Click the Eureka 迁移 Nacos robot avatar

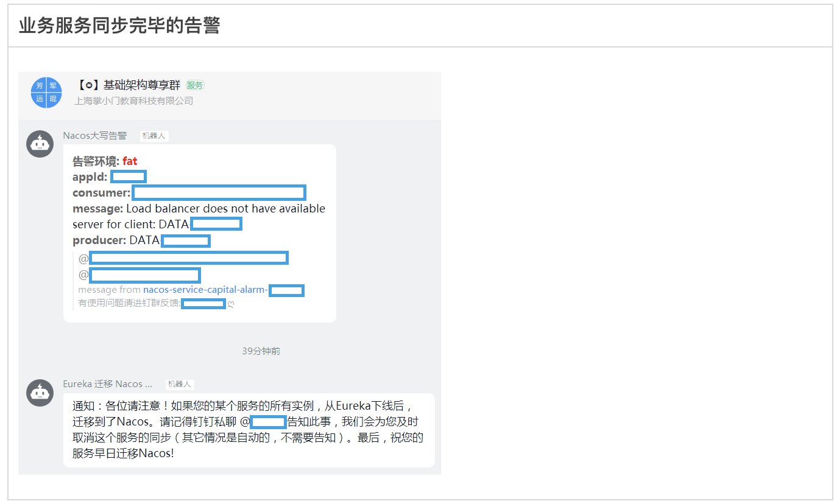(x=40, y=393)
